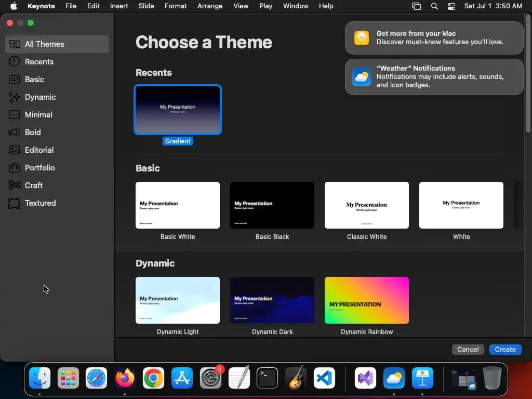Open Google Chrome from the Dock
532x399 pixels.
coord(153,378)
